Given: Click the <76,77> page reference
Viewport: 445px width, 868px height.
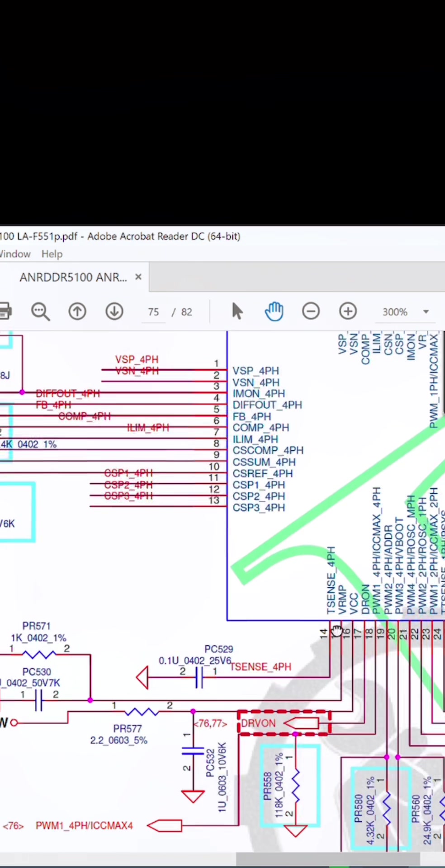Looking at the screenshot, I should [210, 724].
